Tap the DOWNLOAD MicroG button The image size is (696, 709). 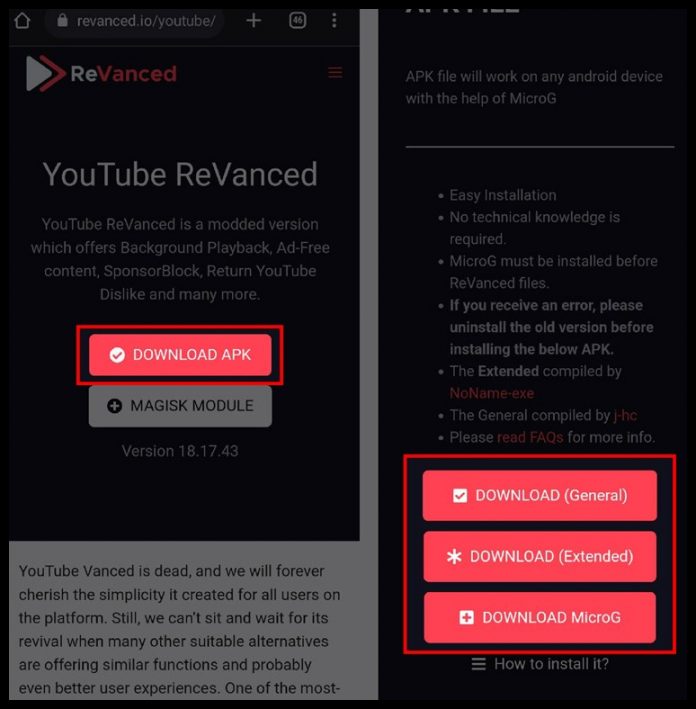click(x=539, y=617)
